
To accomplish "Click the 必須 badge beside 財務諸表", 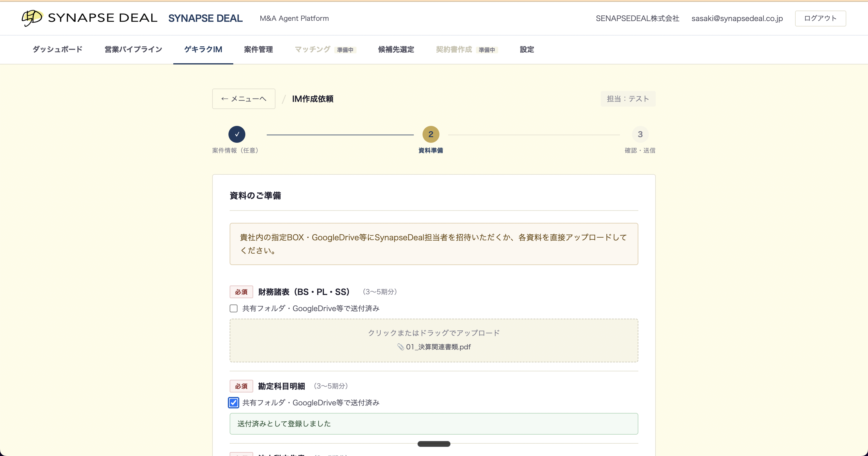I will 241,292.
